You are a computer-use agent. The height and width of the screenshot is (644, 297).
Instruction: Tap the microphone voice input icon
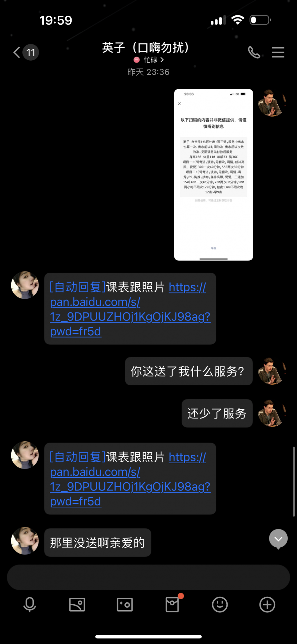pos(30,604)
